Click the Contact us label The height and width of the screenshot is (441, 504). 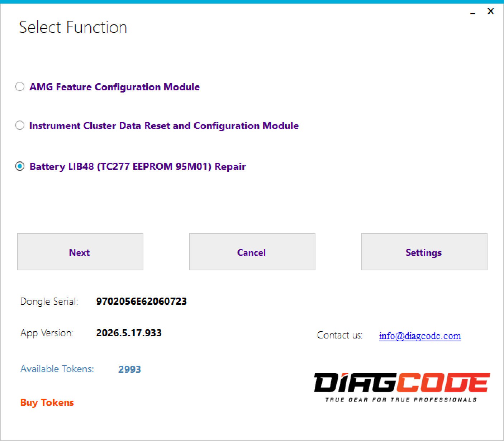point(340,335)
